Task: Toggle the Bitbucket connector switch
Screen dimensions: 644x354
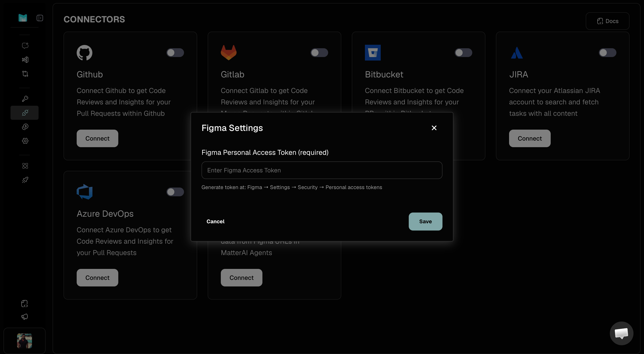Action: point(464,53)
